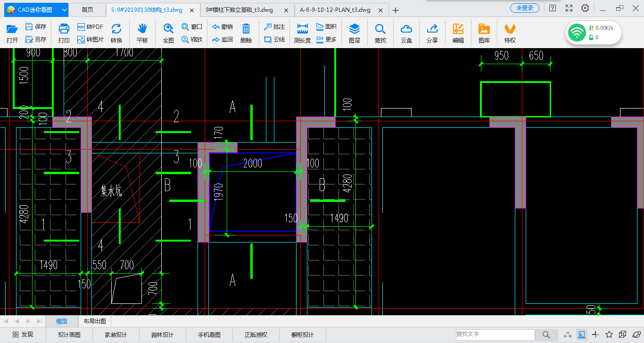Screen dimensions: 644x343
Task: Switch to 9#楼柱下独立基础_t3.dwg tab
Action: 239,9
